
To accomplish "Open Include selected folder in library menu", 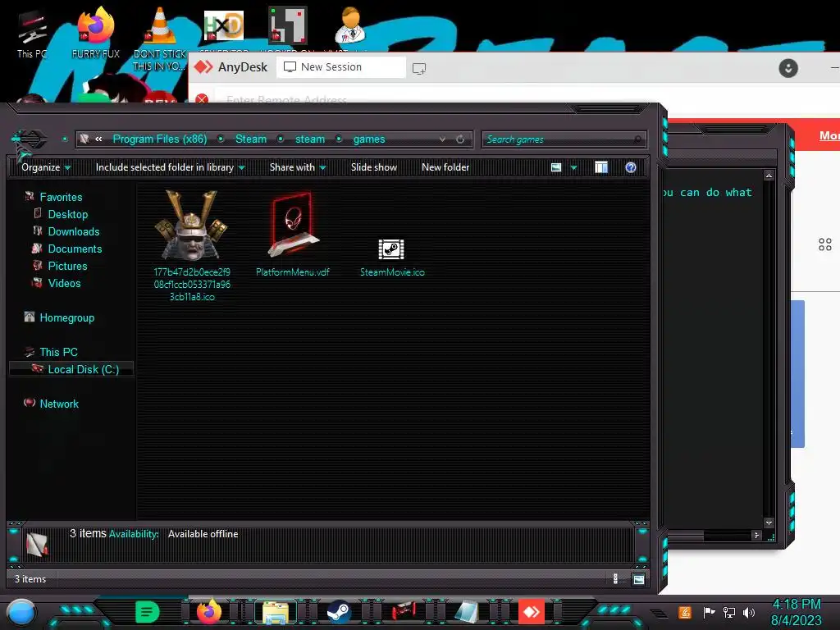I will [x=170, y=167].
